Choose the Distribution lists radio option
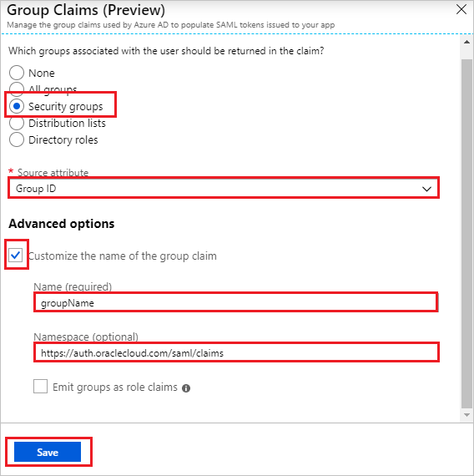Screen dimensions: 474x476 coord(17,124)
